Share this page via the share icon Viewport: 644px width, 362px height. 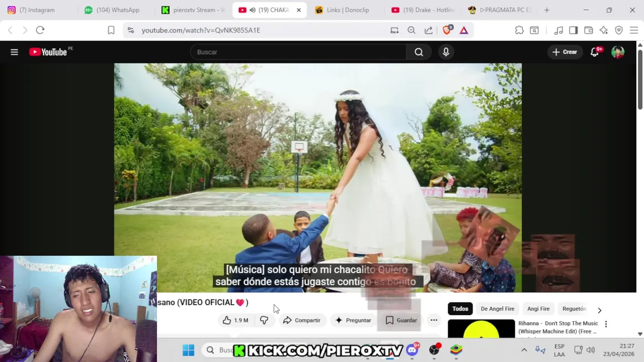pyautogui.click(x=429, y=30)
